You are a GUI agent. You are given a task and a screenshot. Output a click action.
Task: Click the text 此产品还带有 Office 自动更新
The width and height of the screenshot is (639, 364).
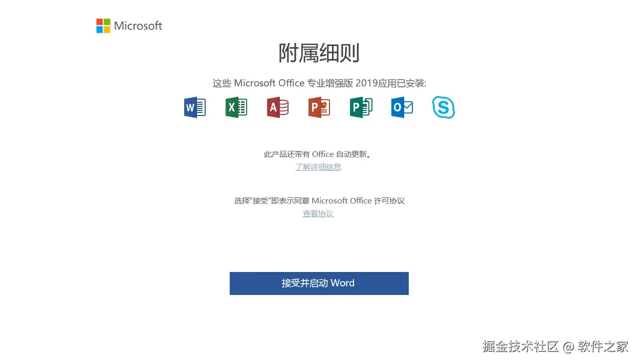[318, 154]
